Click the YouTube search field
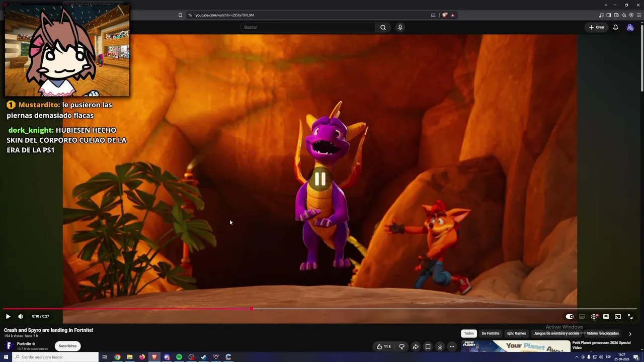The image size is (644, 362). click(308, 27)
